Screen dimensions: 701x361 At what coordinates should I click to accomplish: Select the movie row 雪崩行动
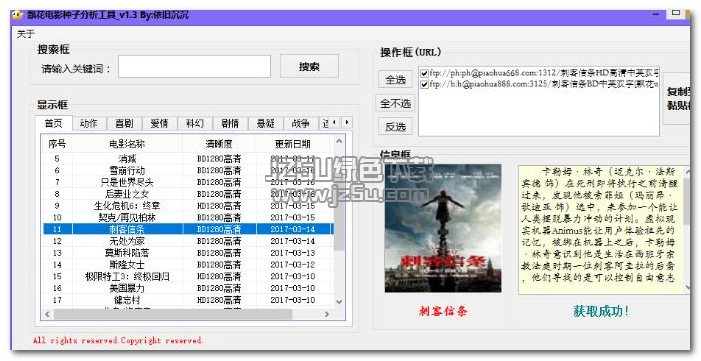(188, 170)
